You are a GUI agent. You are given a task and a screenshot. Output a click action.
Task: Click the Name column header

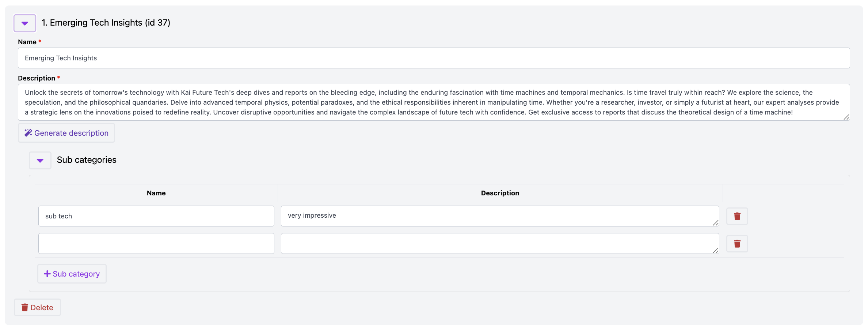click(x=156, y=193)
